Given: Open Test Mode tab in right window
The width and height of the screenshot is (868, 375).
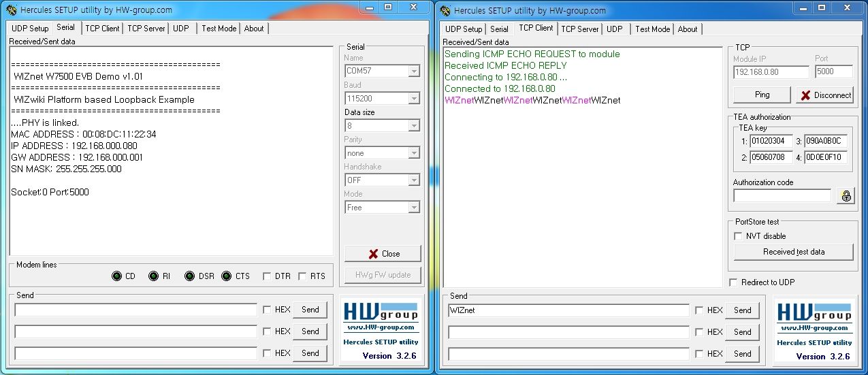Looking at the screenshot, I should (x=653, y=29).
